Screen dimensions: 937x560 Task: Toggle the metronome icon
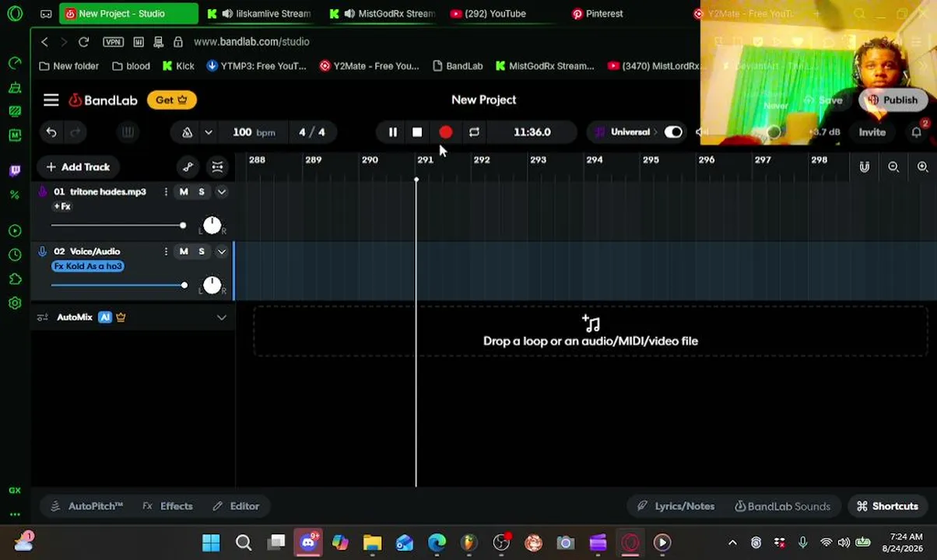tap(187, 132)
